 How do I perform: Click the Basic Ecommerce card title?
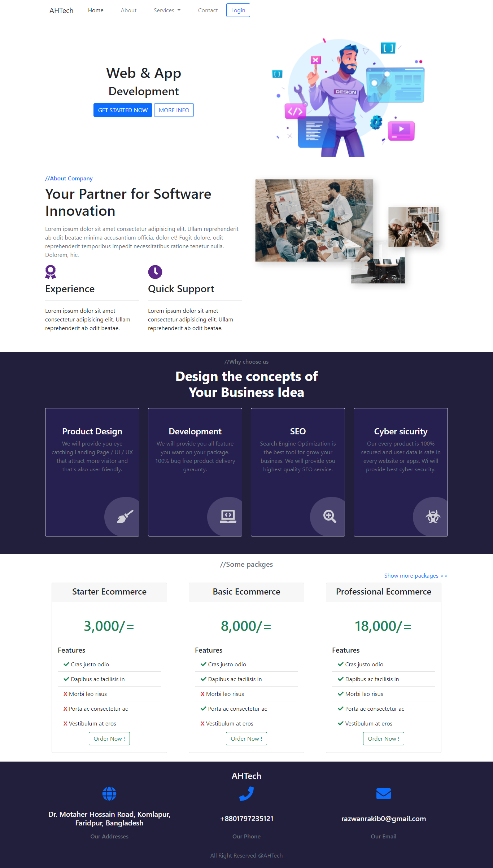click(x=247, y=592)
